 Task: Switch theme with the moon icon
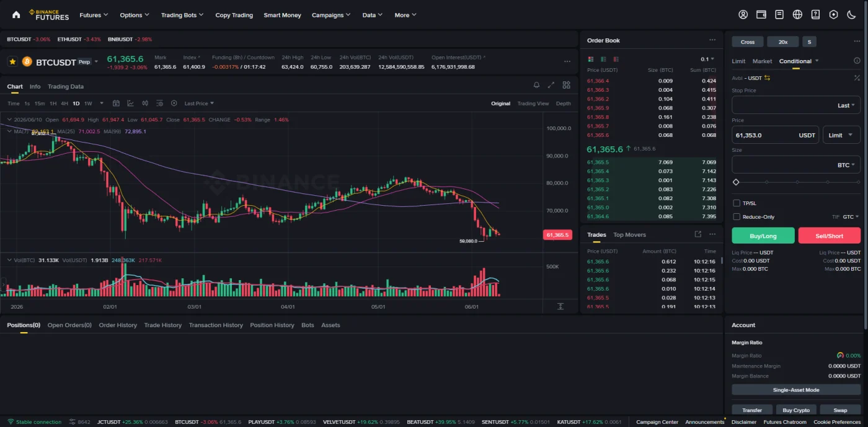coord(851,15)
